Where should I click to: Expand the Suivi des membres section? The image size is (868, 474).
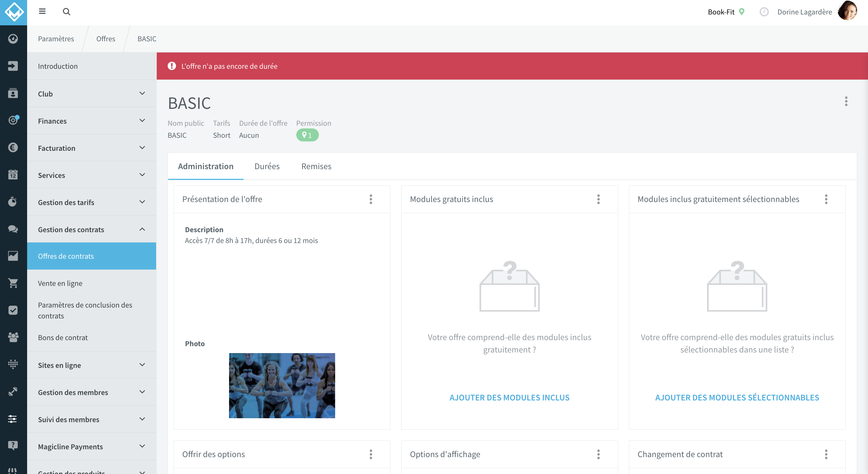(92, 419)
